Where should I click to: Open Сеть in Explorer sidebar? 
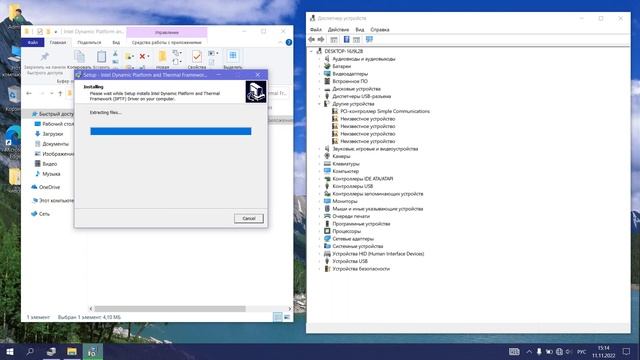(x=44, y=214)
